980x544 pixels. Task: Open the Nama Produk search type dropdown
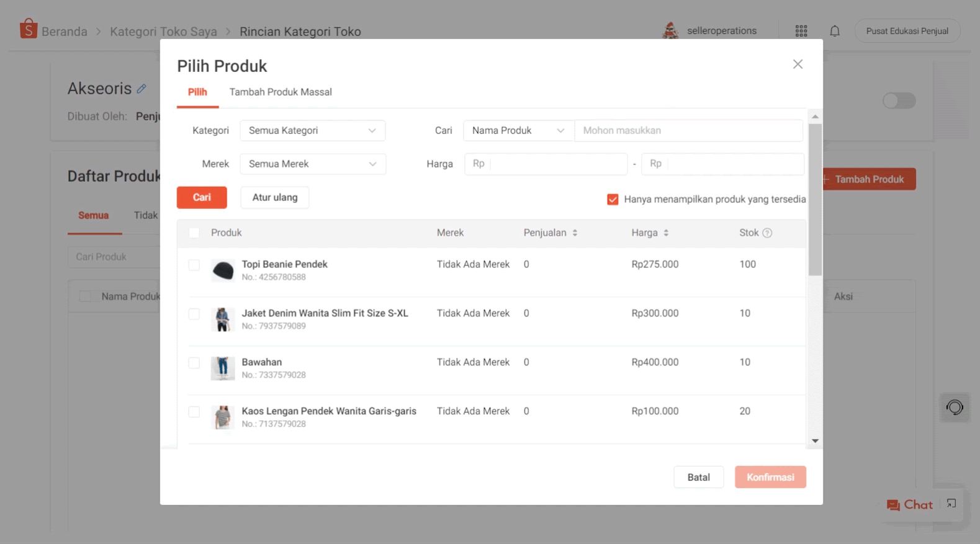pyautogui.click(x=518, y=131)
